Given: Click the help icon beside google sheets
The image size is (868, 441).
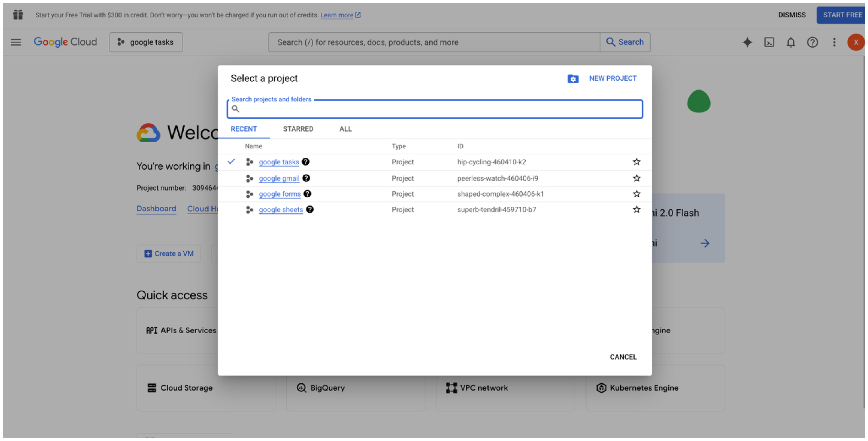Looking at the screenshot, I should pos(310,209).
